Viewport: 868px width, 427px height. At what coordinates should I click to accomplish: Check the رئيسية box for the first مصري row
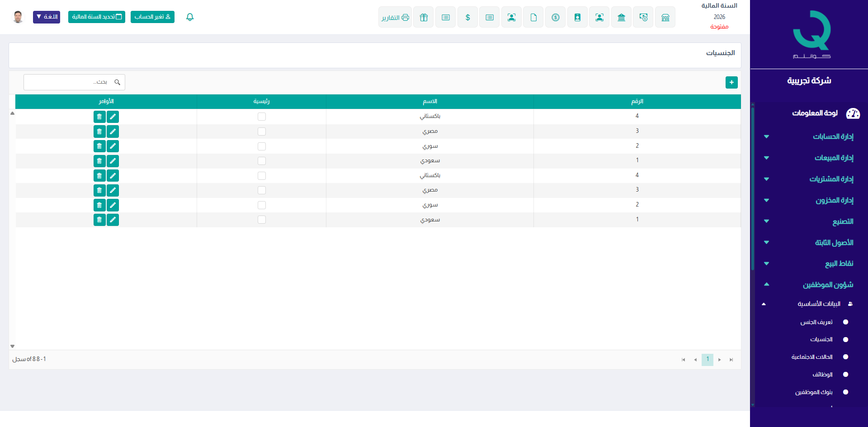[x=261, y=131]
